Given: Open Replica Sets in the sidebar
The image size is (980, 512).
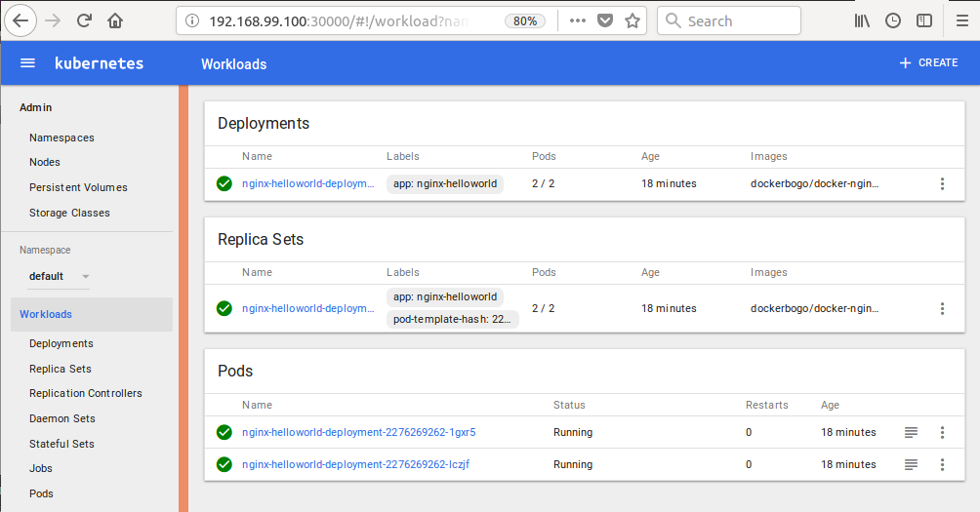Looking at the screenshot, I should (60, 369).
